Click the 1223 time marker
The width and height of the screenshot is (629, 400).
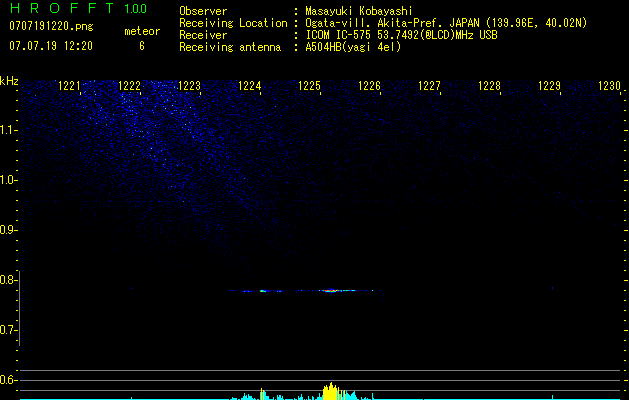189,86
